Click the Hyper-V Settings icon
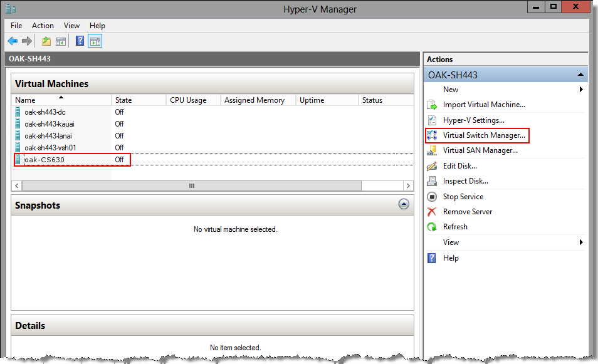This screenshot has width=598, height=364. 432,120
